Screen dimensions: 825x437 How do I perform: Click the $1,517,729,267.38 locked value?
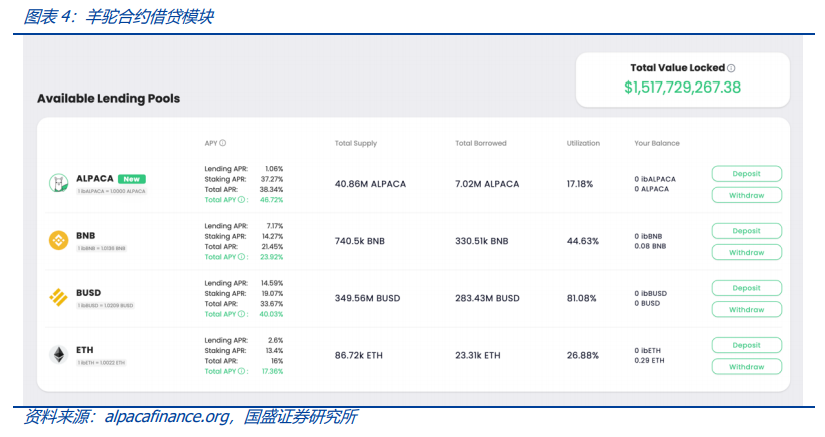pos(682,87)
